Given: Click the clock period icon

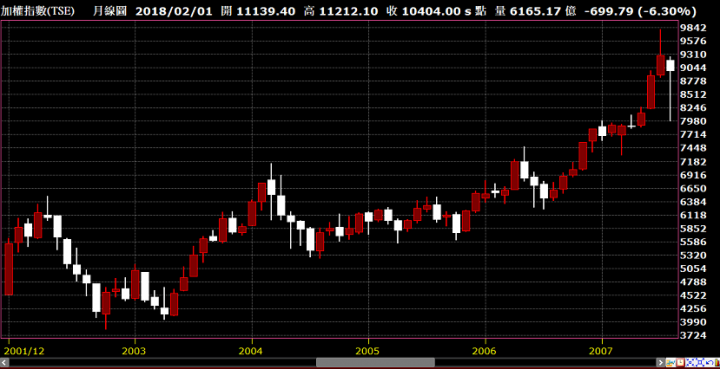Looking at the screenshot, I should click(680, 362).
